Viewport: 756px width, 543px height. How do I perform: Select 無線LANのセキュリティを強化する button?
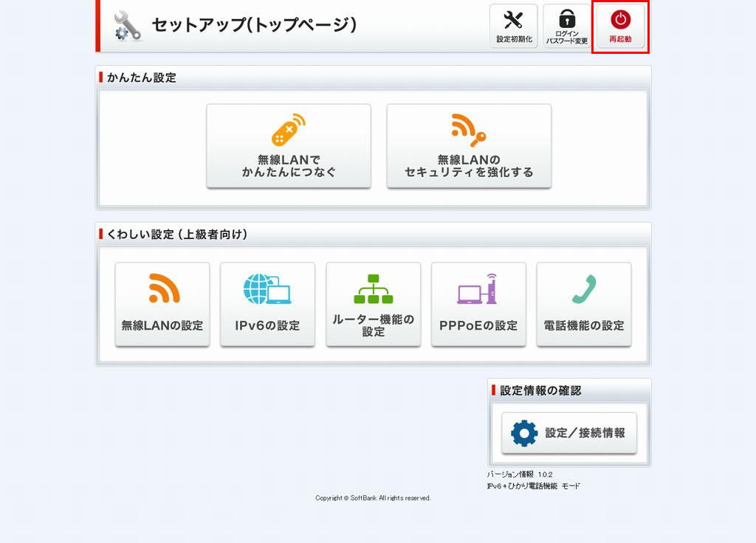point(469,146)
